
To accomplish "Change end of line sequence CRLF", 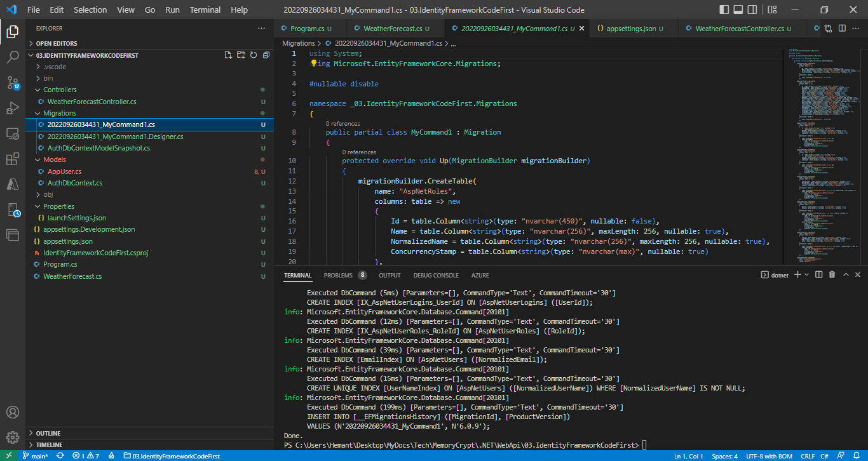I will click(x=808, y=456).
